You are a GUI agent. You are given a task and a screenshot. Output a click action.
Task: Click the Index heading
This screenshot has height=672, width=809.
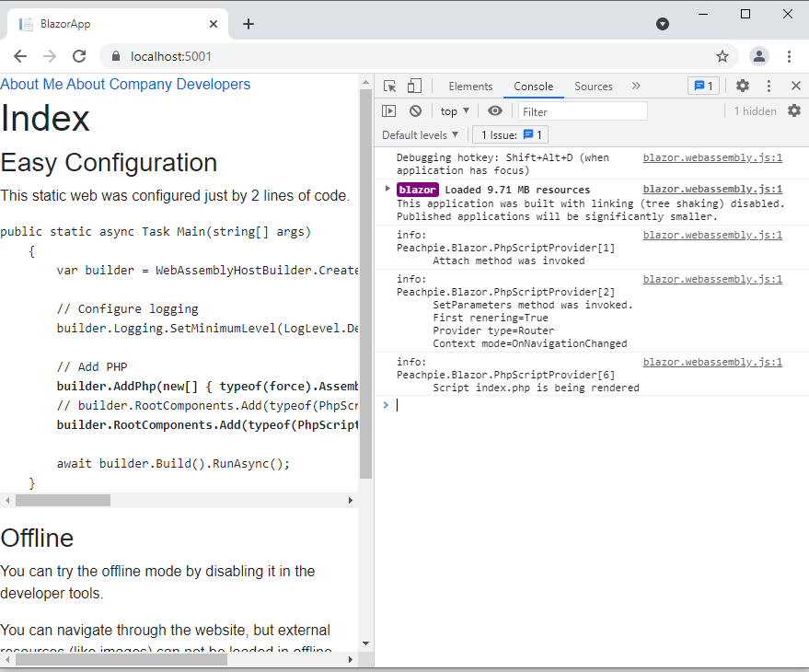click(45, 118)
